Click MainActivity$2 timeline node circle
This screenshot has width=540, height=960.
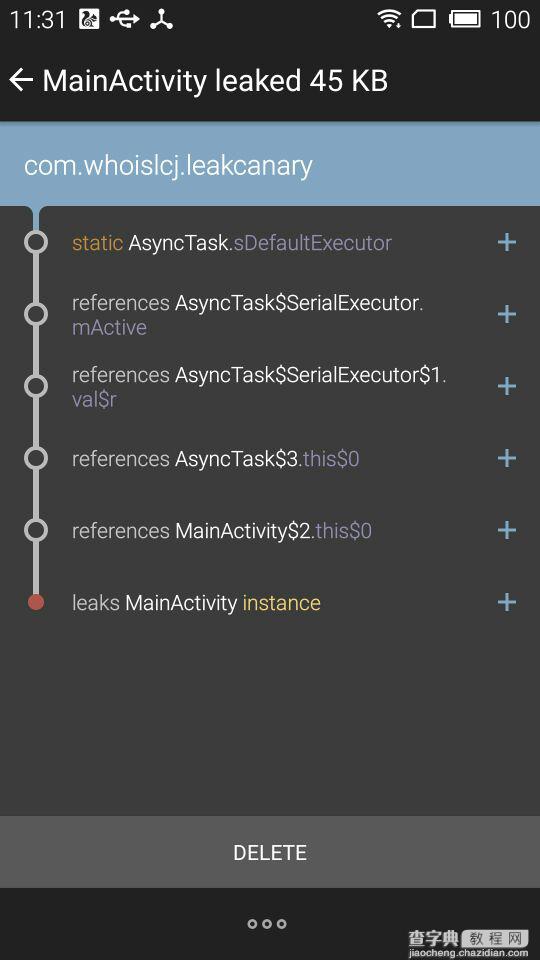click(36, 530)
